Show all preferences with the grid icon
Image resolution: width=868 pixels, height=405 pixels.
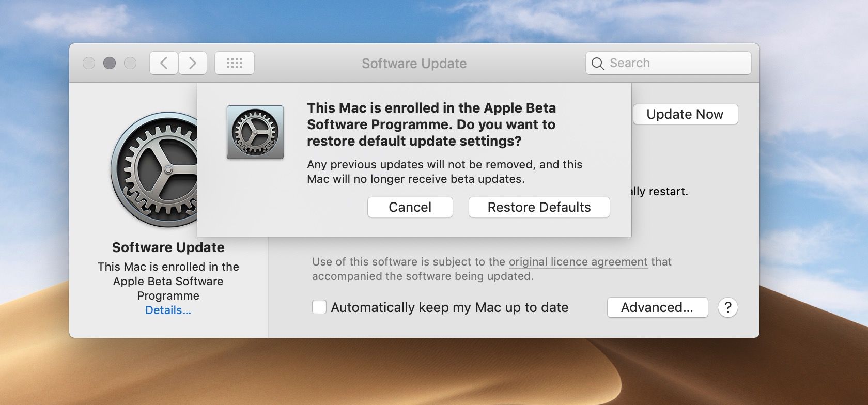234,63
